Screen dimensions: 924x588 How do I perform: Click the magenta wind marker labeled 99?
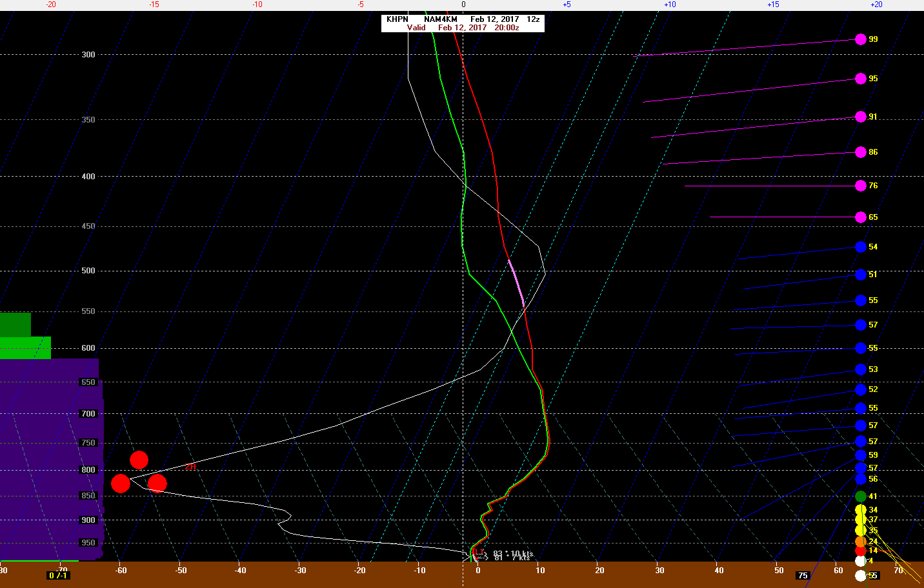click(860, 39)
